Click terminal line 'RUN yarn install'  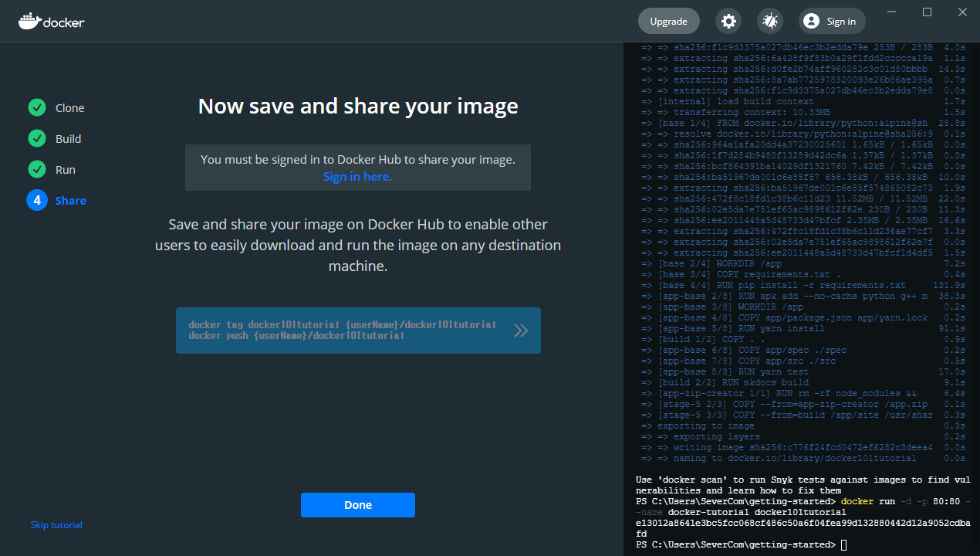tap(803, 328)
